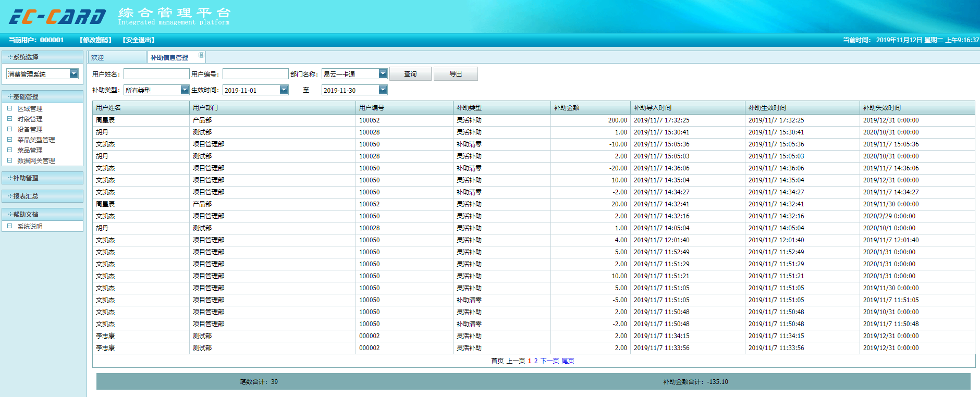Image resolution: width=980 pixels, height=397 pixels.
Task: Open the 消费管理系统 system dropdown
Action: click(x=73, y=74)
